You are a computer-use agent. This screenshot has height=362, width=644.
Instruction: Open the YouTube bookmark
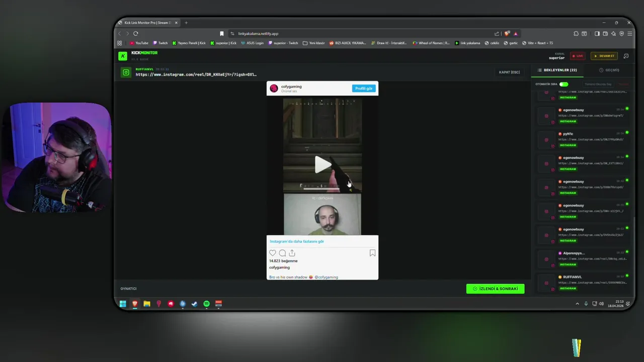point(139,43)
